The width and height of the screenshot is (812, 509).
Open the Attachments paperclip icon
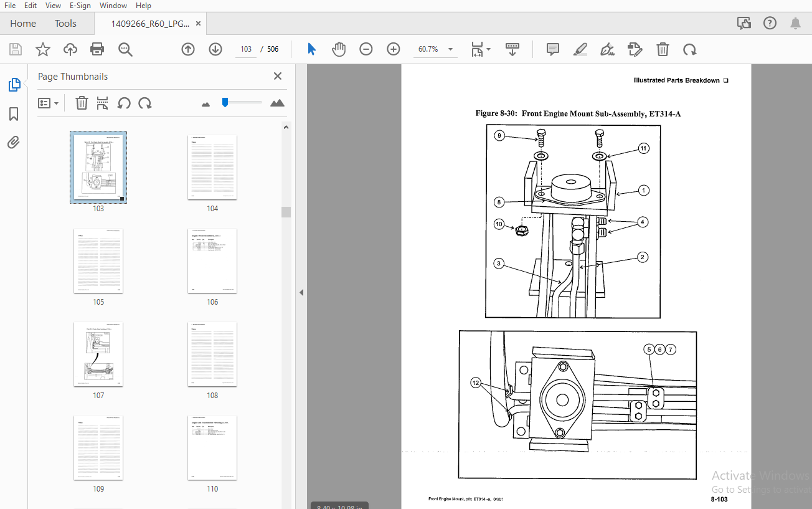point(14,143)
